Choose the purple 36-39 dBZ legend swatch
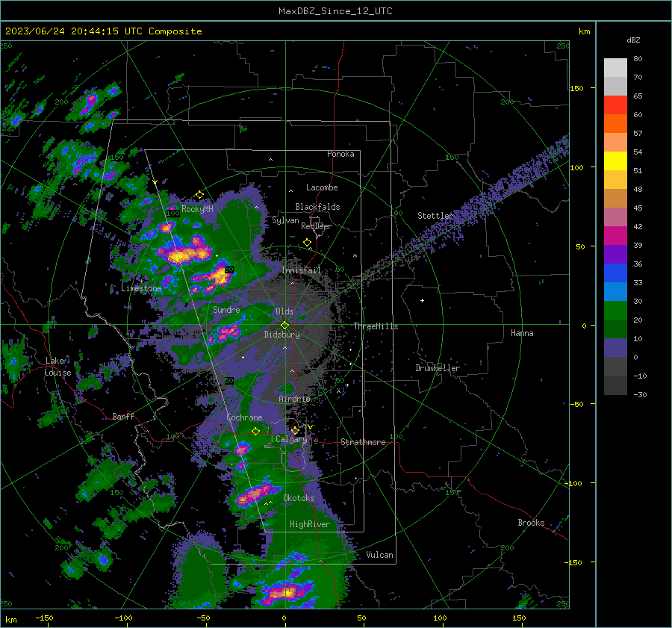 point(615,255)
